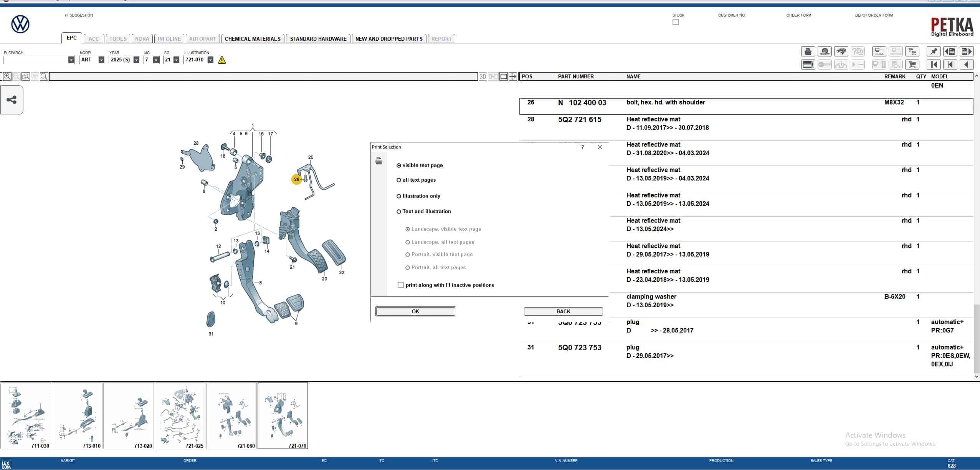
Task: Click the ELSA link icon
Action: point(879,51)
